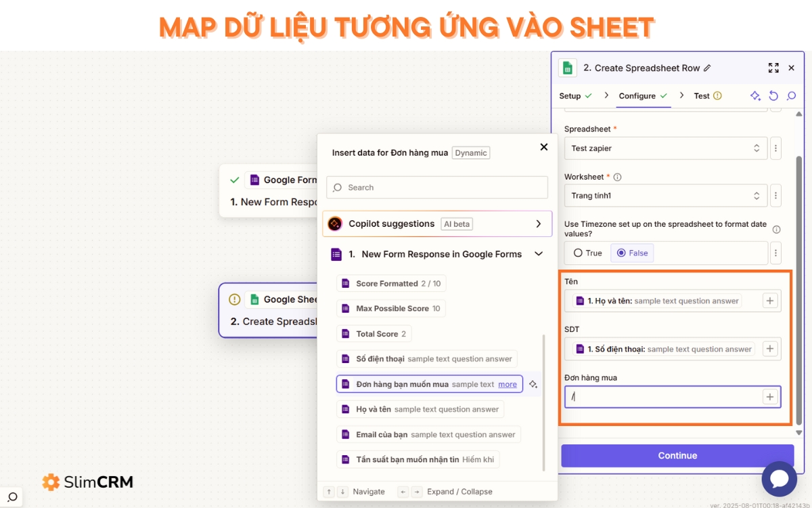Click the Dynamic badge in popup header
The width and height of the screenshot is (812, 508).
pos(471,153)
